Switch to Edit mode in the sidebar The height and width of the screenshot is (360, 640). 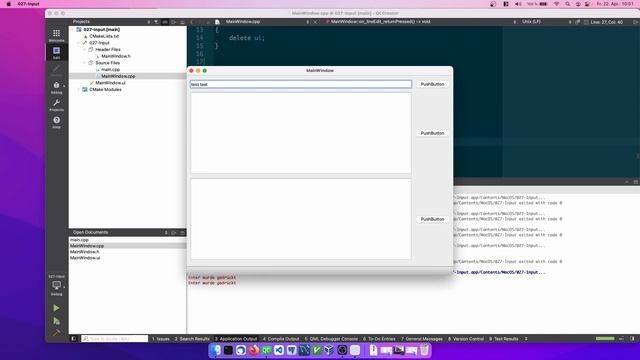56,52
